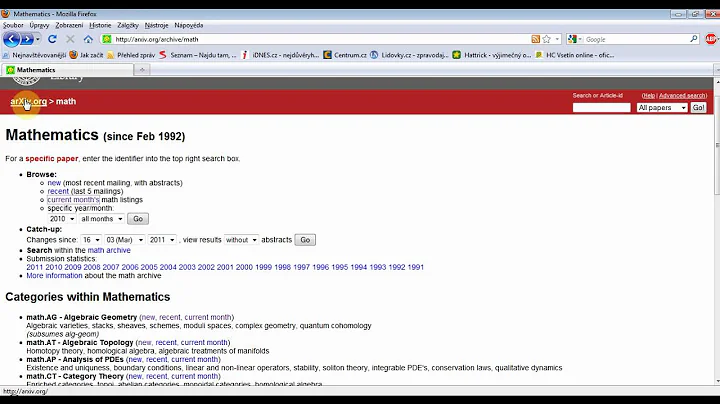Open the Advanced search link
This screenshot has height=404, width=720.
tap(682, 95)
